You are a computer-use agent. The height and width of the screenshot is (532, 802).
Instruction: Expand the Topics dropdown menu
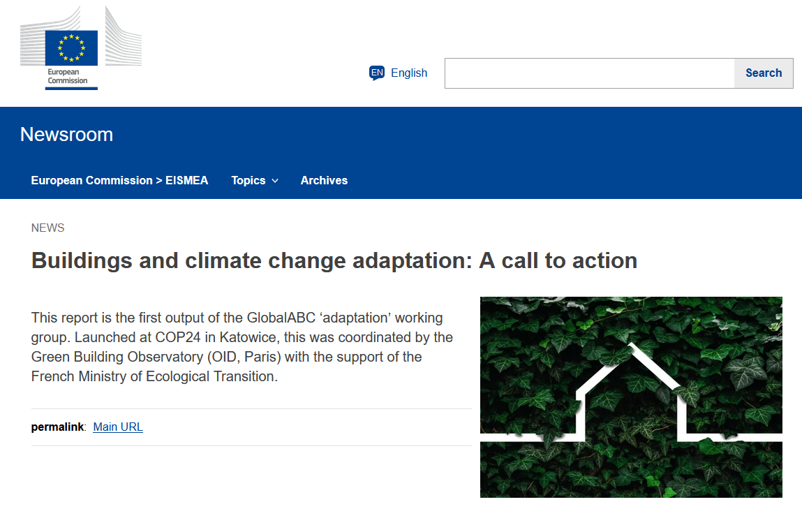[255, 181]
